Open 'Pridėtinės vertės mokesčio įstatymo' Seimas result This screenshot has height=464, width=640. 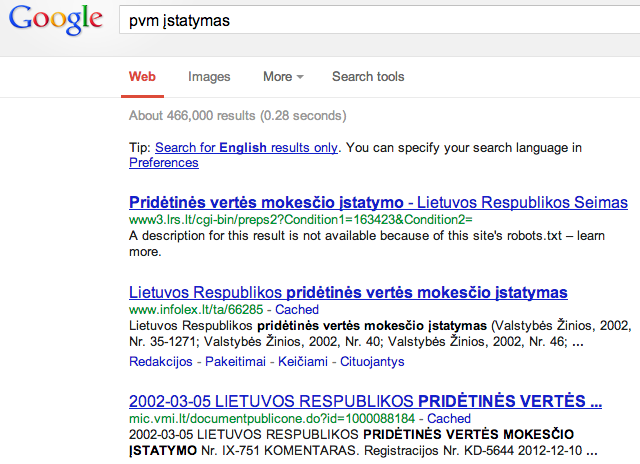pos(378,202)
